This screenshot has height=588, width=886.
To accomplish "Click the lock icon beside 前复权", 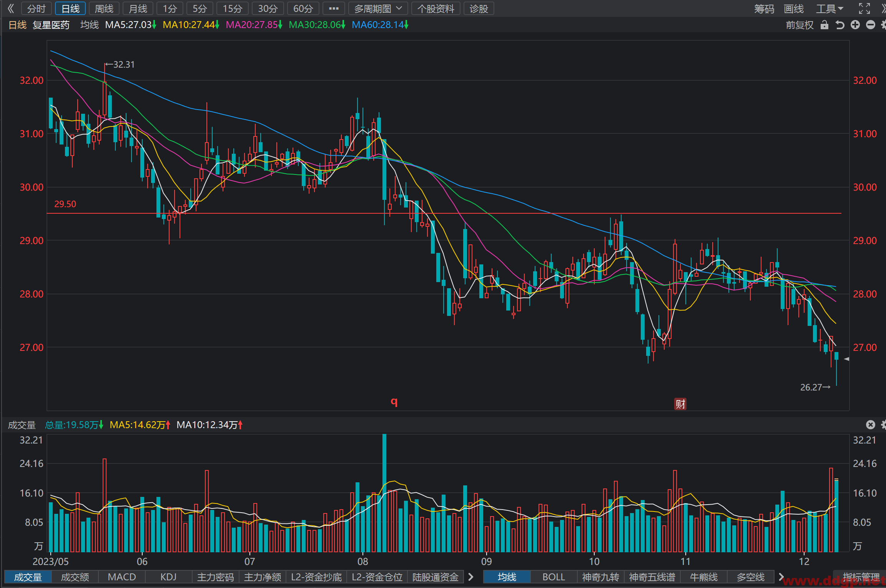I will [824, 25].
